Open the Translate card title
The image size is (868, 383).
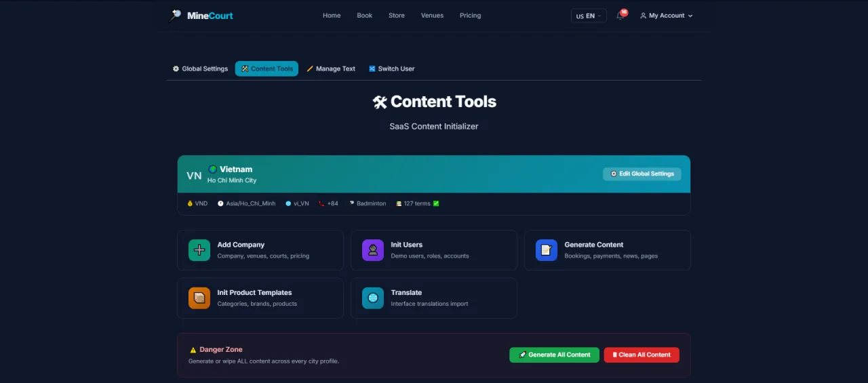pyautogui.click(x=406, y=293)
